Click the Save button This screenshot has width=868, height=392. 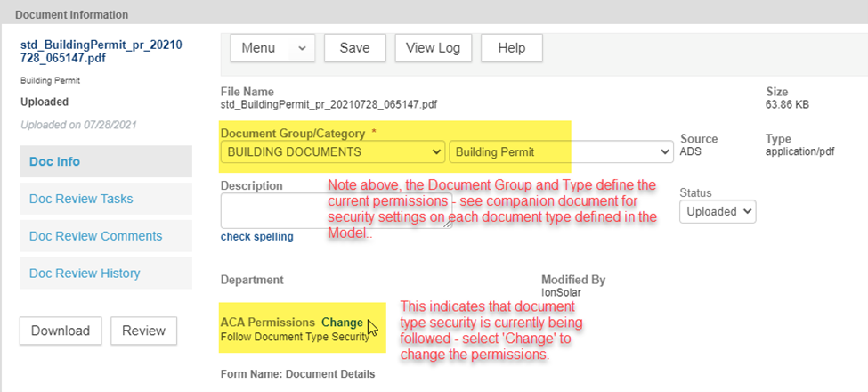coord(354,48)
